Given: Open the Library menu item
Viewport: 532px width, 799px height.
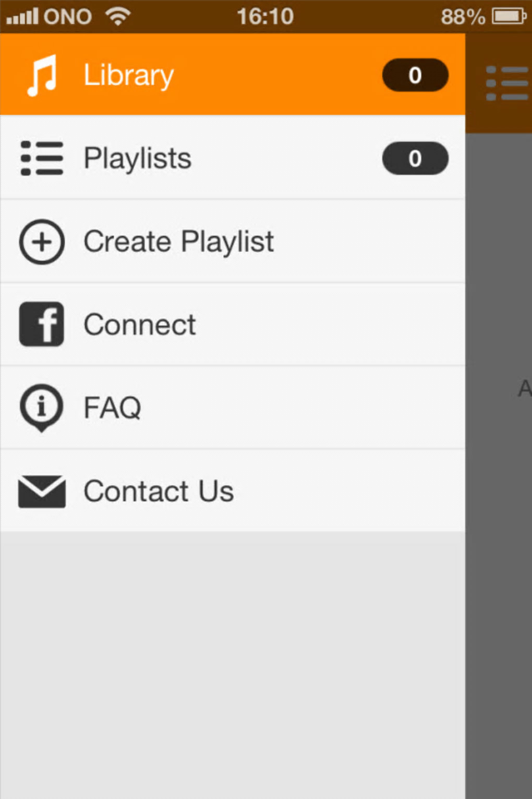Looking at the screenshot, I should pos(129,76).
